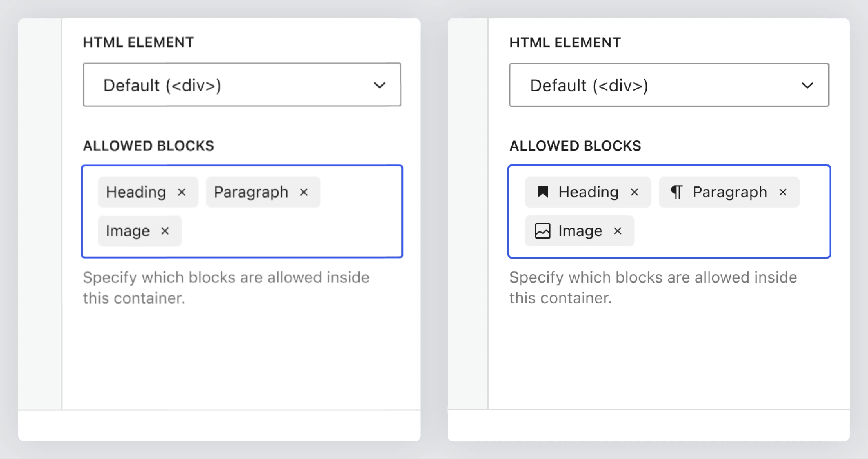Click the picture icon on the Image token
The height and width of the screenshot is (459, 868).
point(542,231)
